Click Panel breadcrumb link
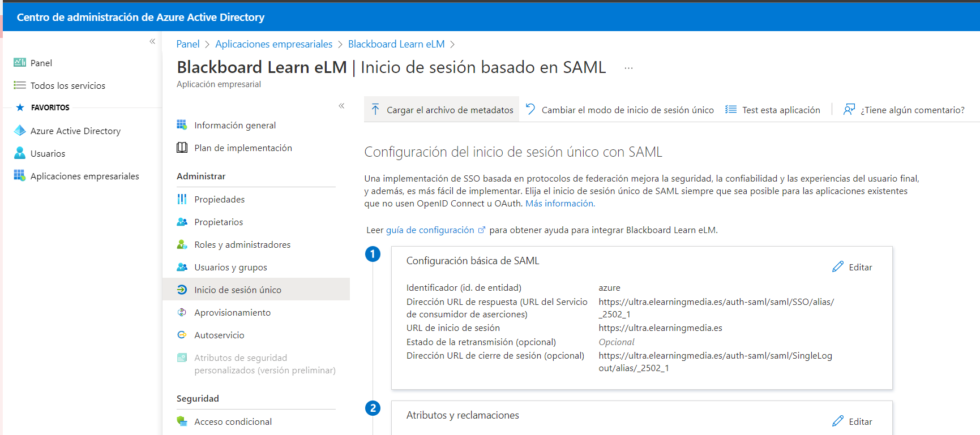Viewport: 980px width, 435px height. (x=188, y=44)
